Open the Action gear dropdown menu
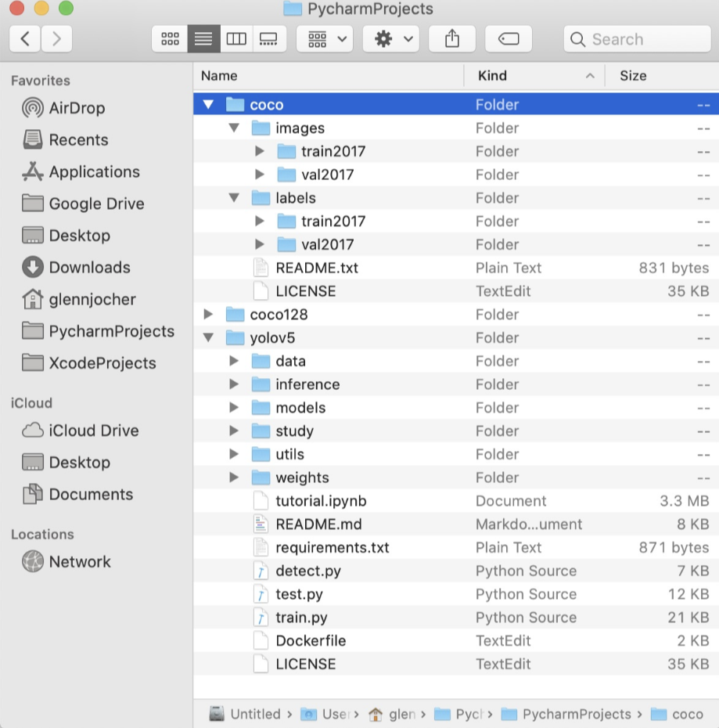 click(390, 38)
